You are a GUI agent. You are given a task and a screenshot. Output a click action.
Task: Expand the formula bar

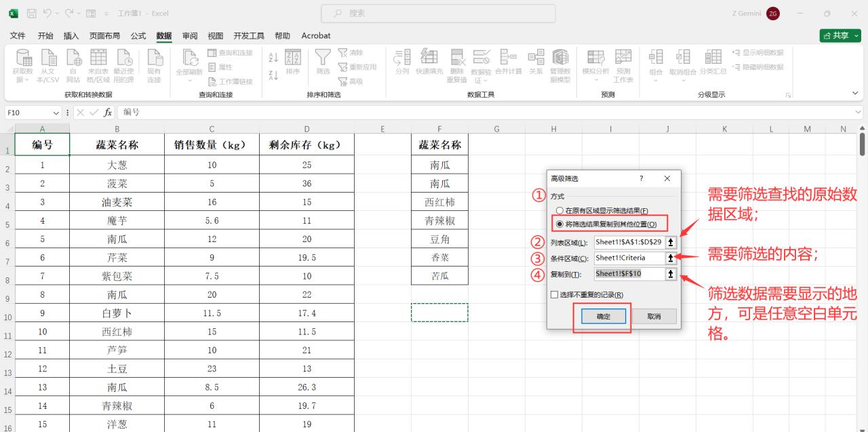tap(859, 113)
